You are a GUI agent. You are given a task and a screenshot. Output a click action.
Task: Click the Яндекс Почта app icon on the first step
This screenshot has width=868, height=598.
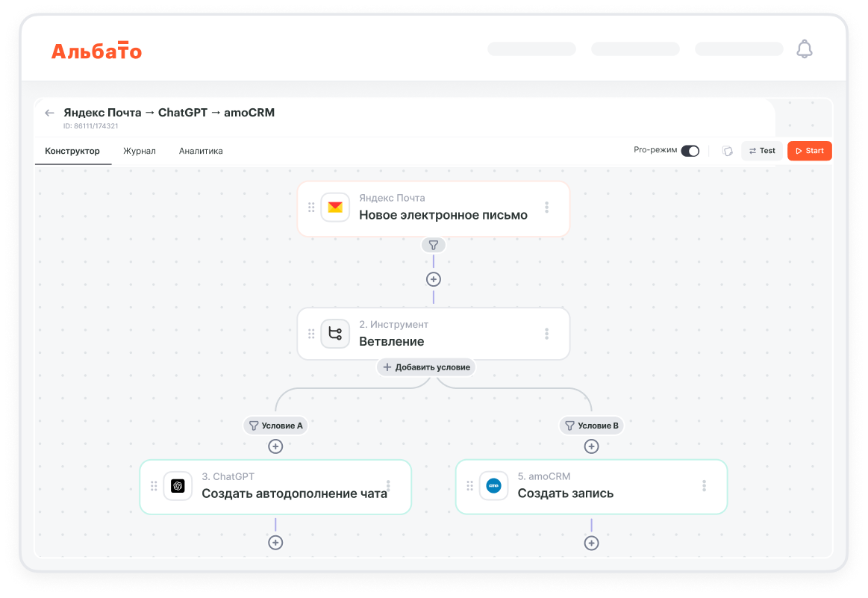pos(334,208)
